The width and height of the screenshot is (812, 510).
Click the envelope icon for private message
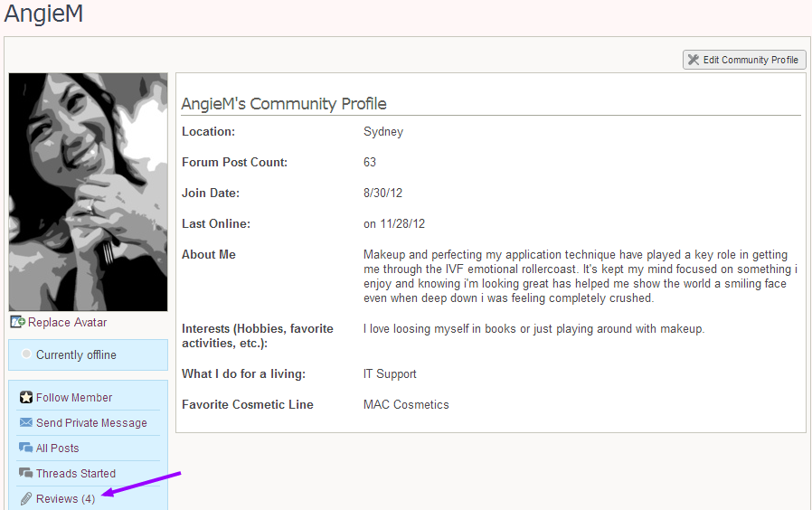point(26,422)
